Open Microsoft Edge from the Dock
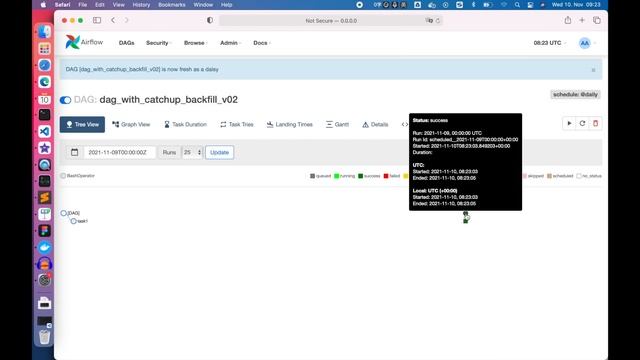The width and height of the screenshot is (640, 360). (44, 82)
